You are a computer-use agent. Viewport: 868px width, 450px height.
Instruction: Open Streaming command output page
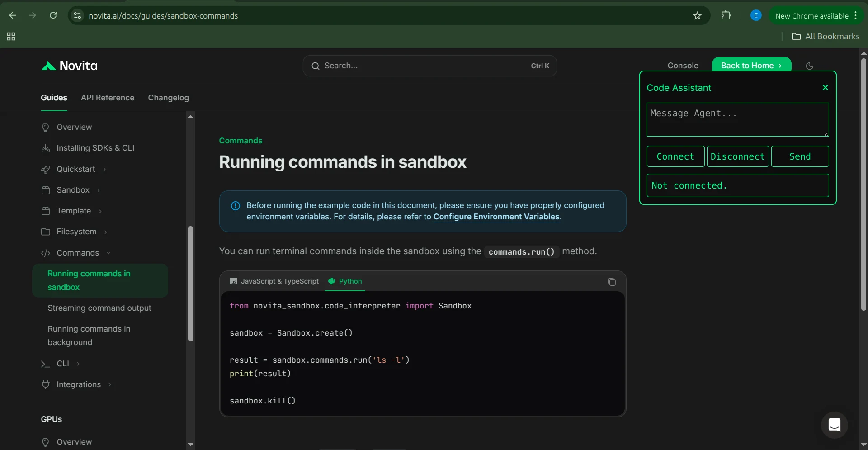tap(99, 308)
